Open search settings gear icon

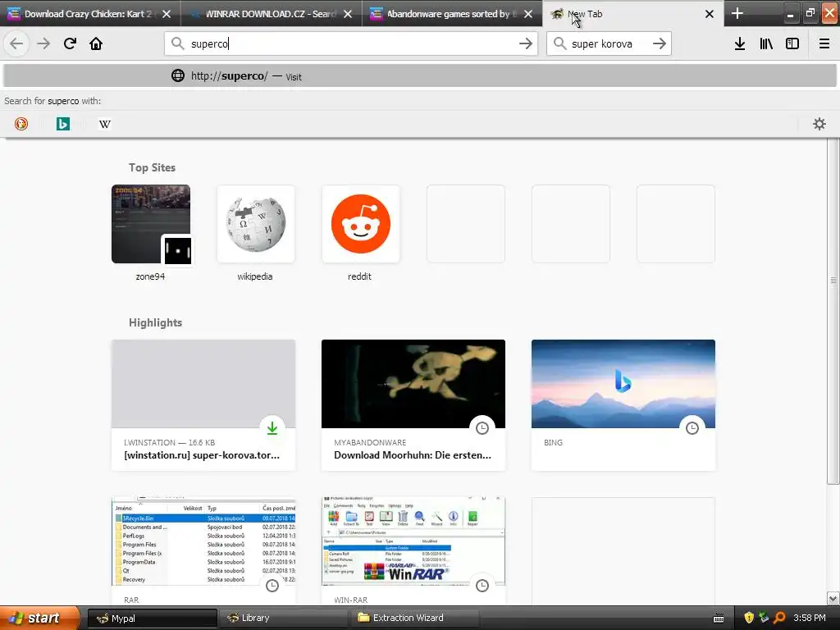pos(819,124)
